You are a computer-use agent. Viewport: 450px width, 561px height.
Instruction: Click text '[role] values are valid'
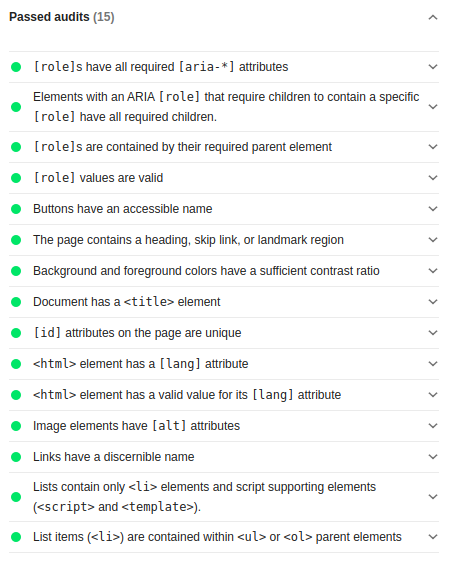98,178
